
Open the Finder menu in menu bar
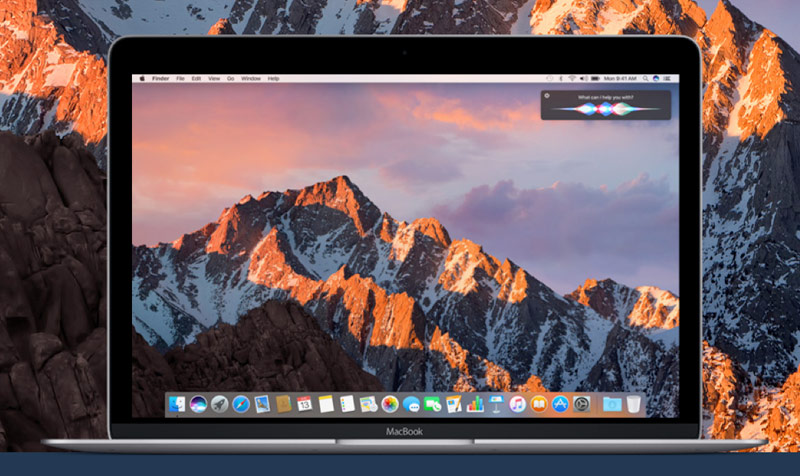click(x=161, y=79)
